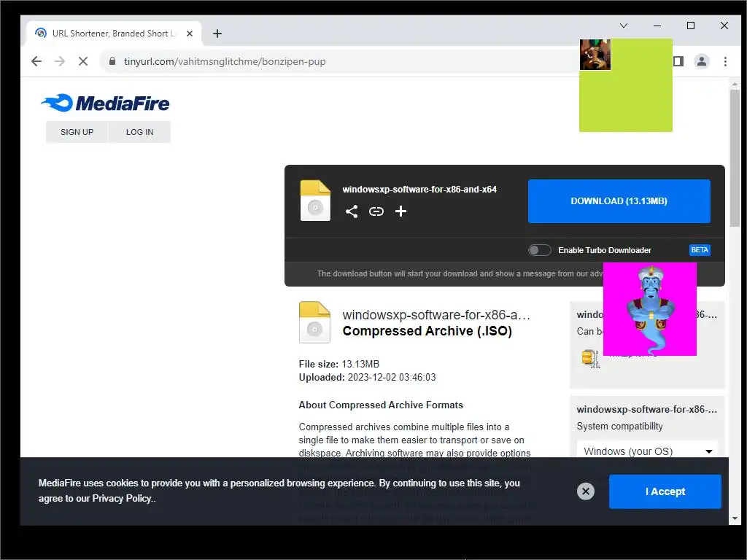Click the browser forward arrow
The width and height of the screenshot is (747, 560).
click(60, 61)
